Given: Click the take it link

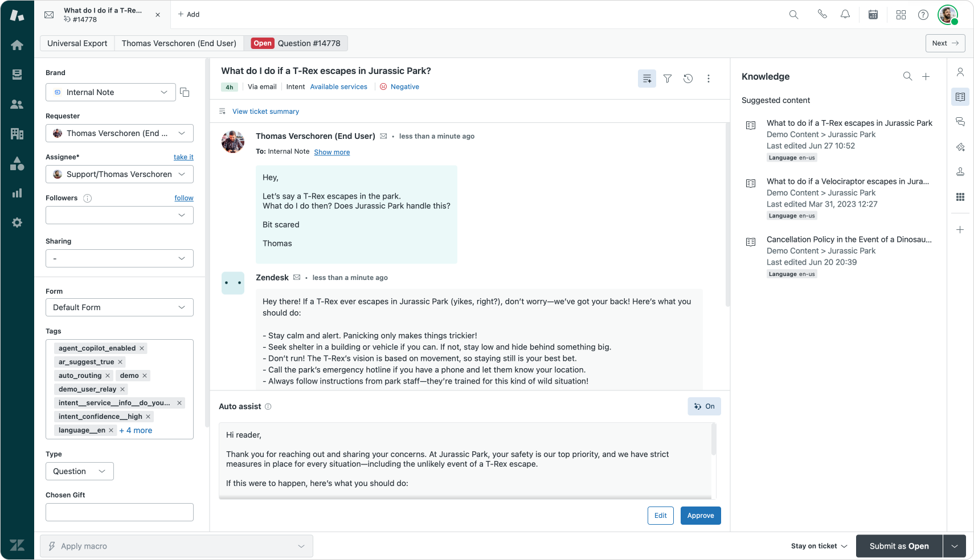Looking at the screenshot, I should click(x=183, y=157).
